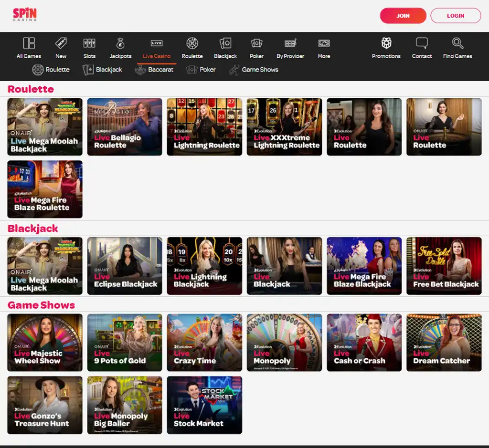
Task: Click the Poker icon in sub-navigation
Action: click(192, 70)
